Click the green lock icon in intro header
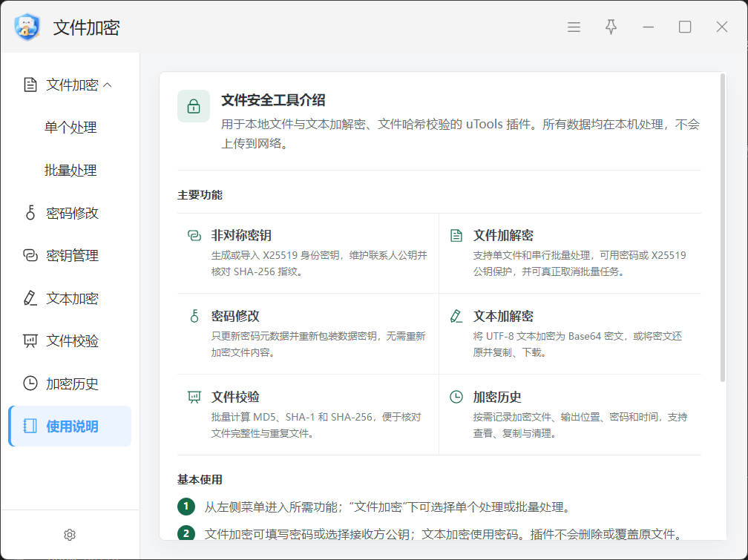Image resolution: width=748 pixels, height=560 pixels. click(194, 106)
